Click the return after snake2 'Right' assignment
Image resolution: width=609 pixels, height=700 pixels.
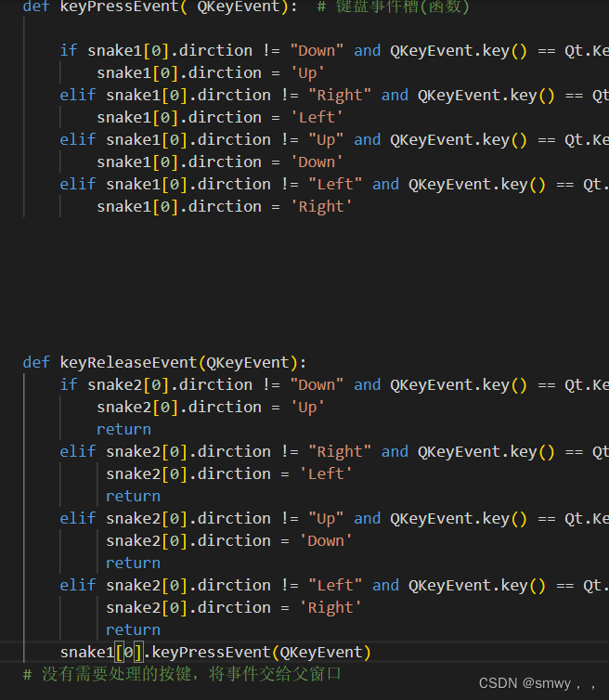click(x=133, y=630)
